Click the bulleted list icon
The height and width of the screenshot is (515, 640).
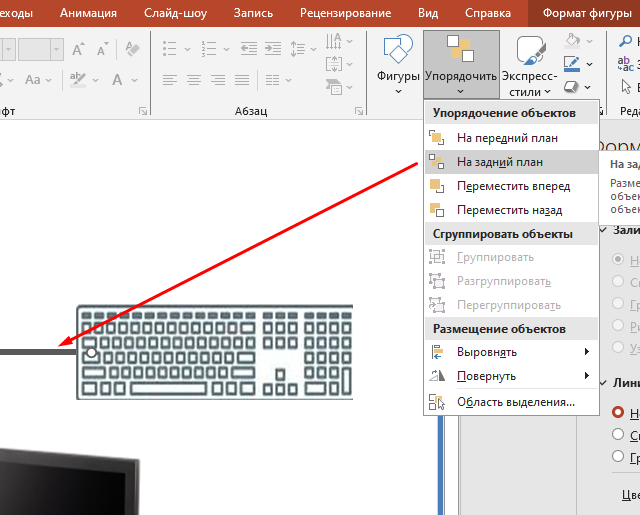pyautogui.click(x=170, y=49)
